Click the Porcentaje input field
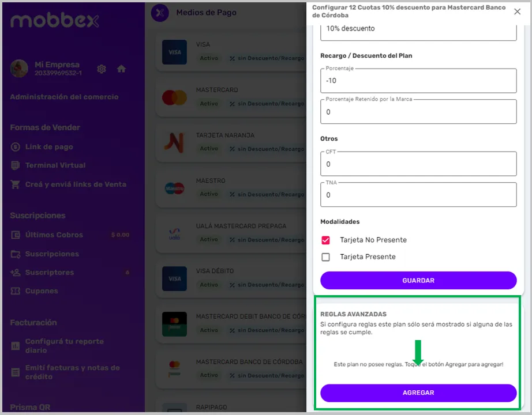Viewport: 532px width, 415px height. pos(418,81)
